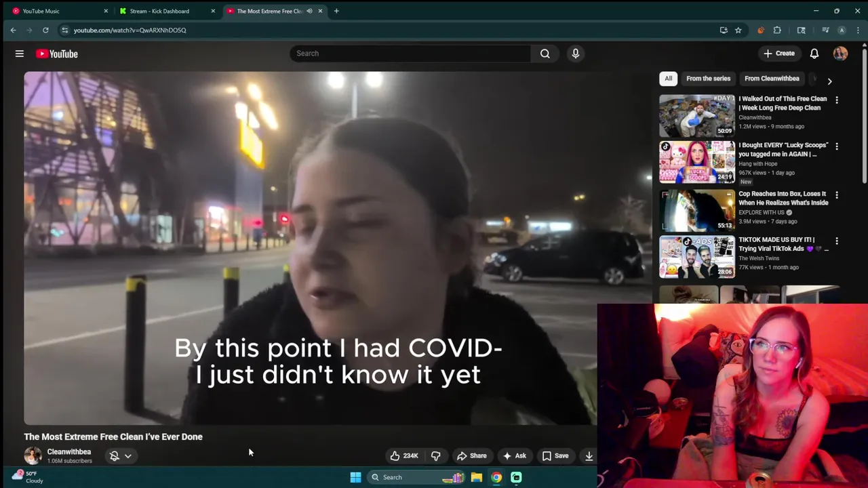
Task: Open the Cleanwithbea channel avatar
Action: (33, 455)
